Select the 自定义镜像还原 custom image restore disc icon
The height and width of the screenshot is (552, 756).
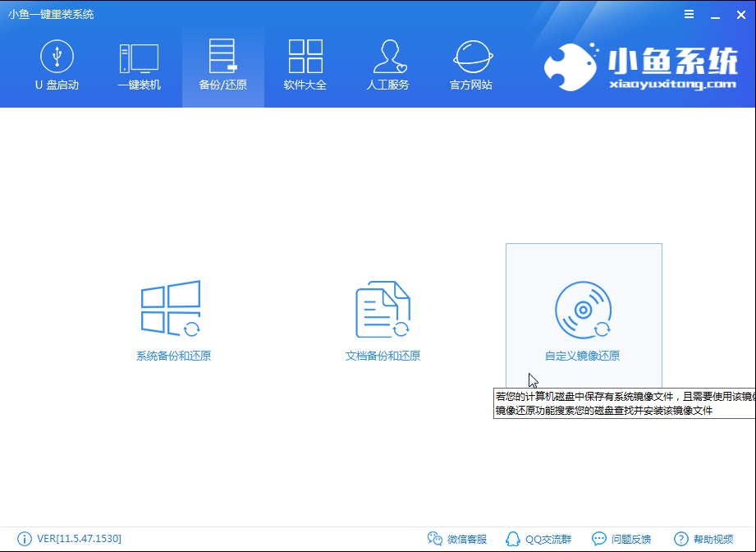click(584, 312)
